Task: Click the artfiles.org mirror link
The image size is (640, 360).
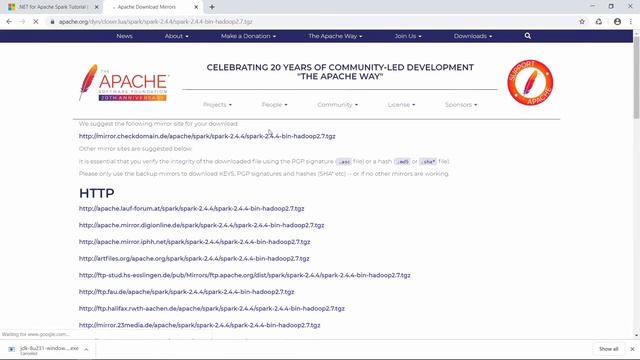Action: 194,259
